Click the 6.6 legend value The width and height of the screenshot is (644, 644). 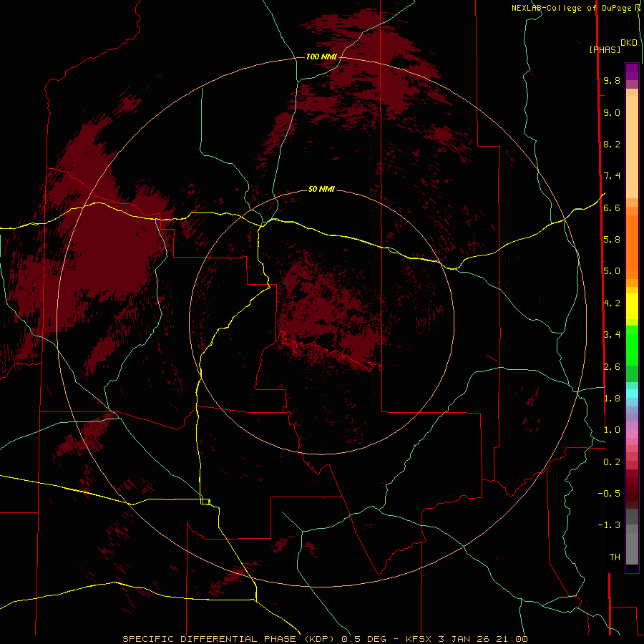point(612,208)
